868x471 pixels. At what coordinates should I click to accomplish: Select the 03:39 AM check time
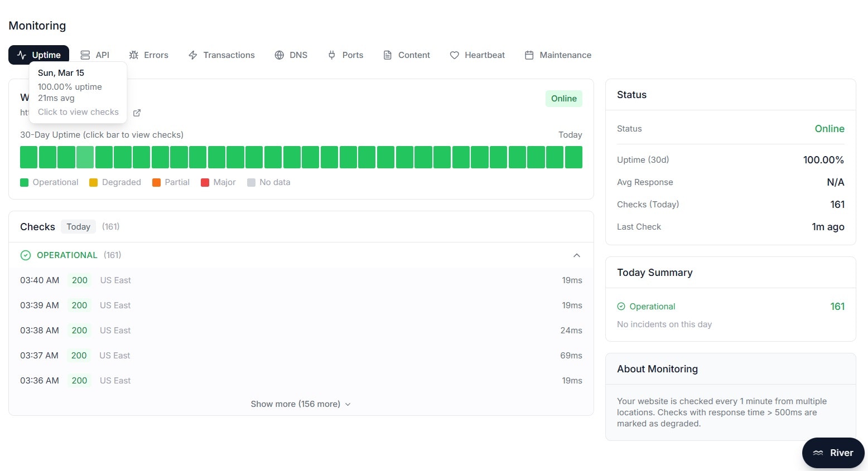tap(40, 305)
